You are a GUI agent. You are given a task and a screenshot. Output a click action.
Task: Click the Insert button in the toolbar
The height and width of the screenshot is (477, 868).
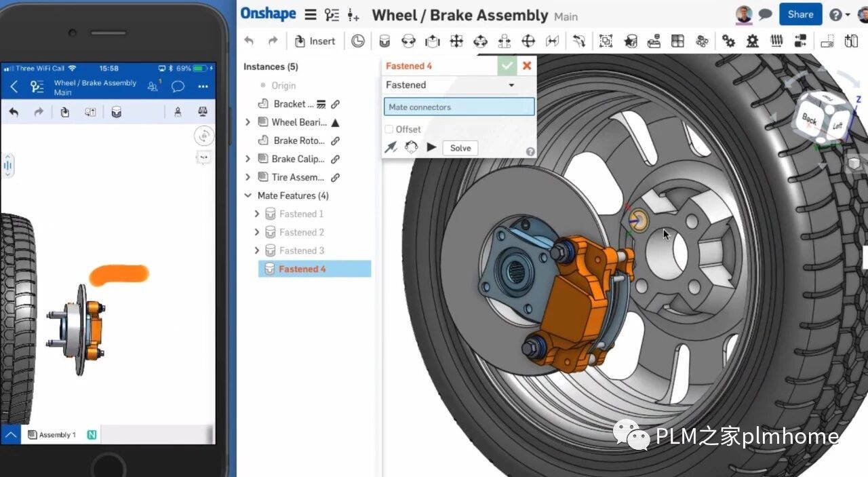[315, 41]
